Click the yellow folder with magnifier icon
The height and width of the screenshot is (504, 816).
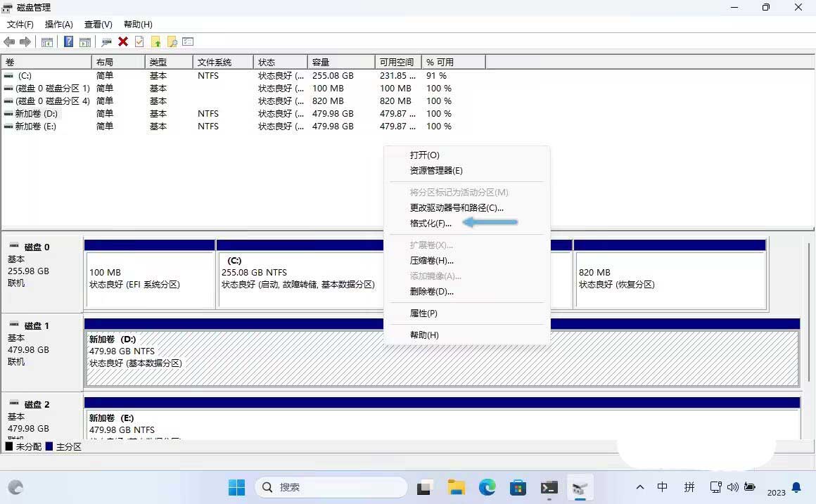pos(172,41)
